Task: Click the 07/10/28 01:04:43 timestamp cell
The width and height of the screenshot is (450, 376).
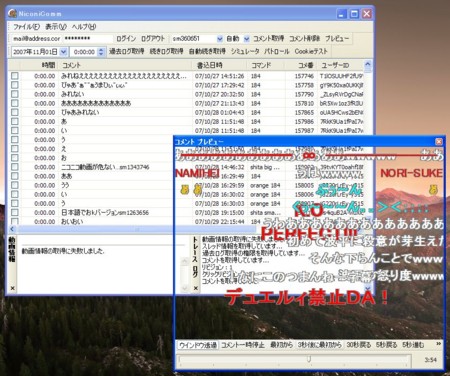Action: pos(220,112)
